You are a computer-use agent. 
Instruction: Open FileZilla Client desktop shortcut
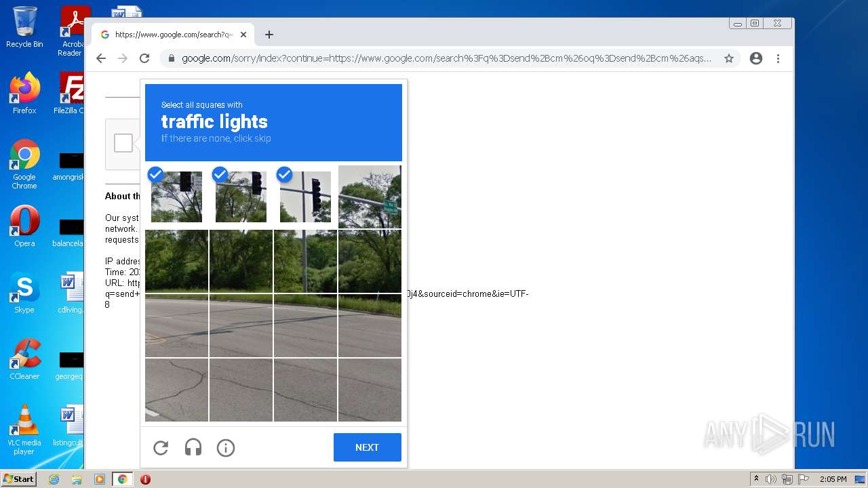click(71, 94)
